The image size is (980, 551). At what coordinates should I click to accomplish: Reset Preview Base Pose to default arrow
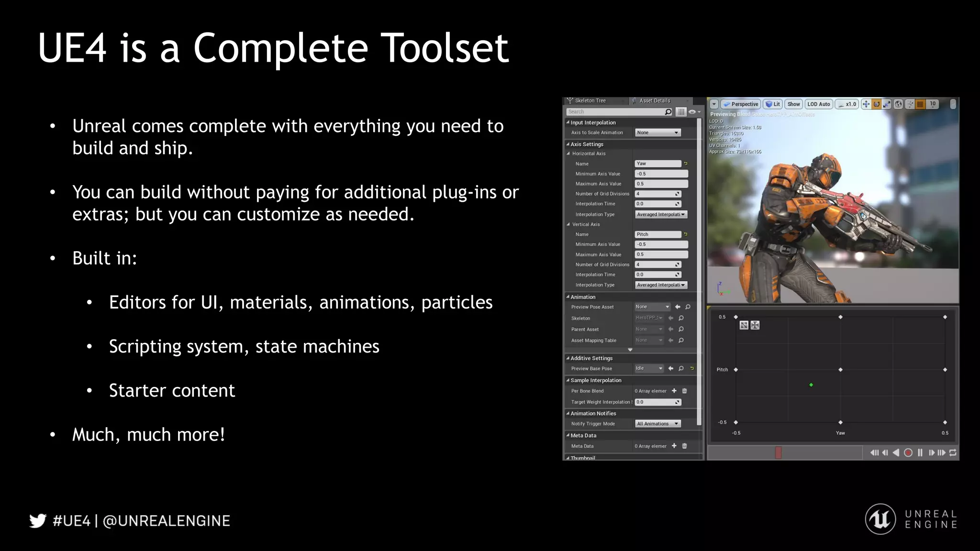point(692,368)
